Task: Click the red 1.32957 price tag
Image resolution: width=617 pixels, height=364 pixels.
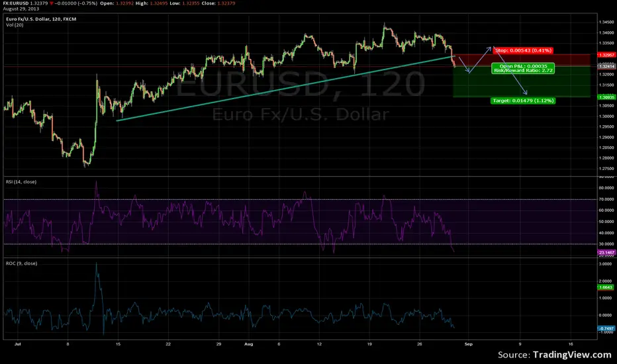Action: coord(606,55)
